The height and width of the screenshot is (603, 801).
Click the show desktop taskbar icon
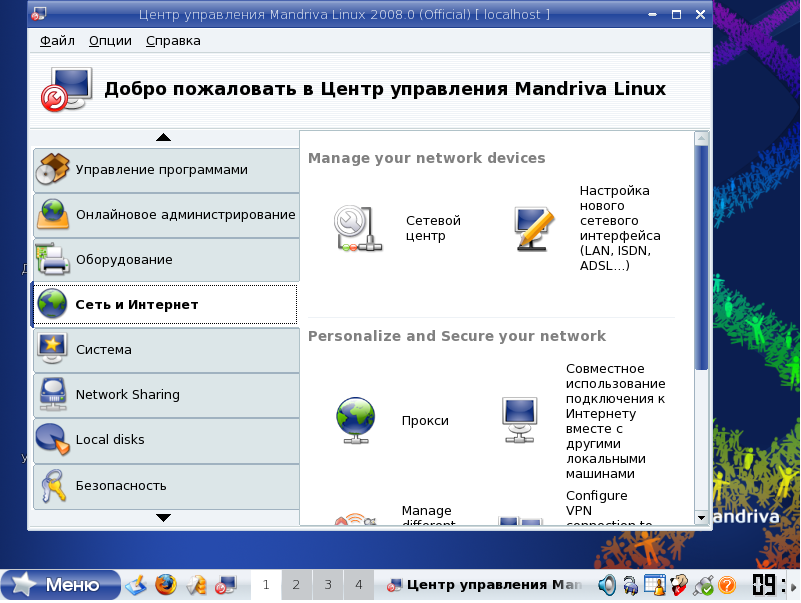136,585
